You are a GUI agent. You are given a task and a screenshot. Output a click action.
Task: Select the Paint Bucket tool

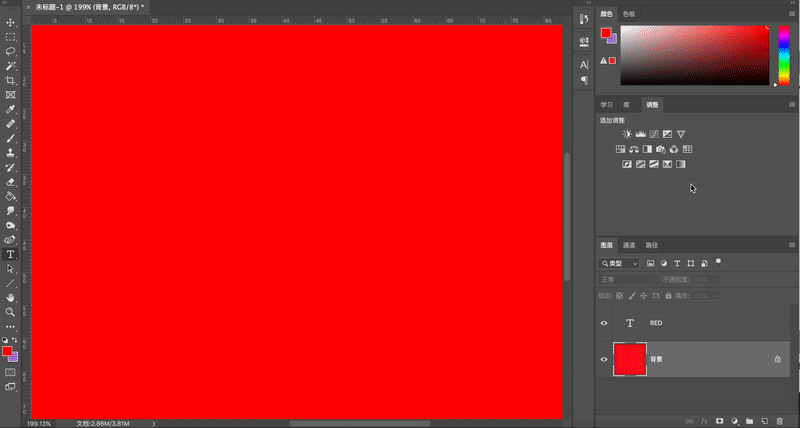click(10, 196)
